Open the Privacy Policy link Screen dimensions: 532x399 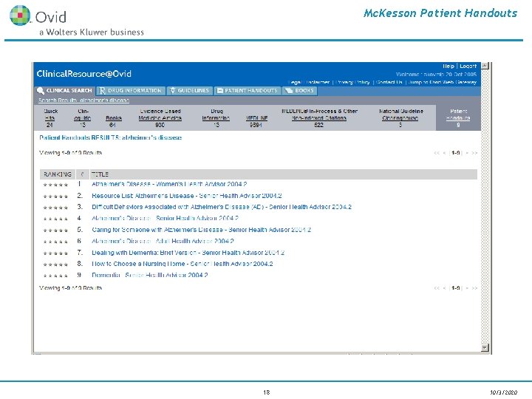click(352, 82)
